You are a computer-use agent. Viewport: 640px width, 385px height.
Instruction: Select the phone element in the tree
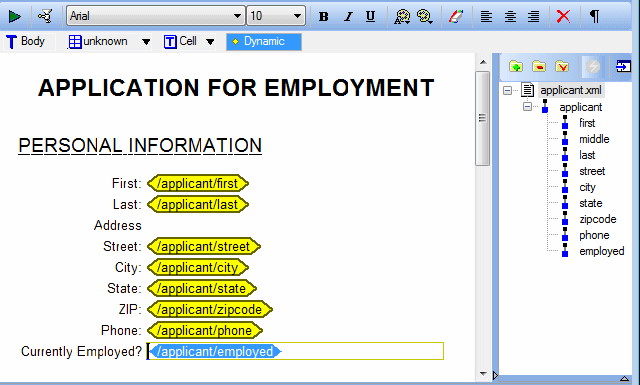pos(594,235)
